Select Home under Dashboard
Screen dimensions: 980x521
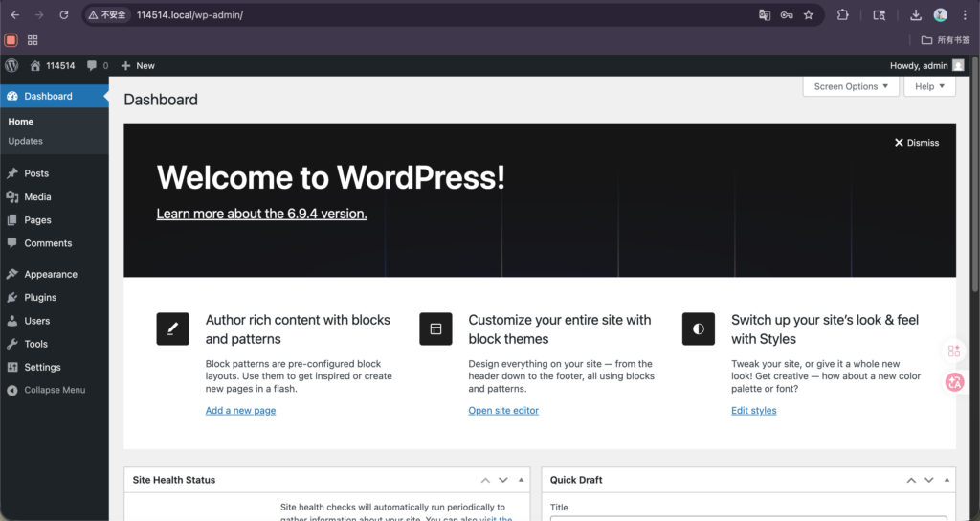[x=21, y=122]
